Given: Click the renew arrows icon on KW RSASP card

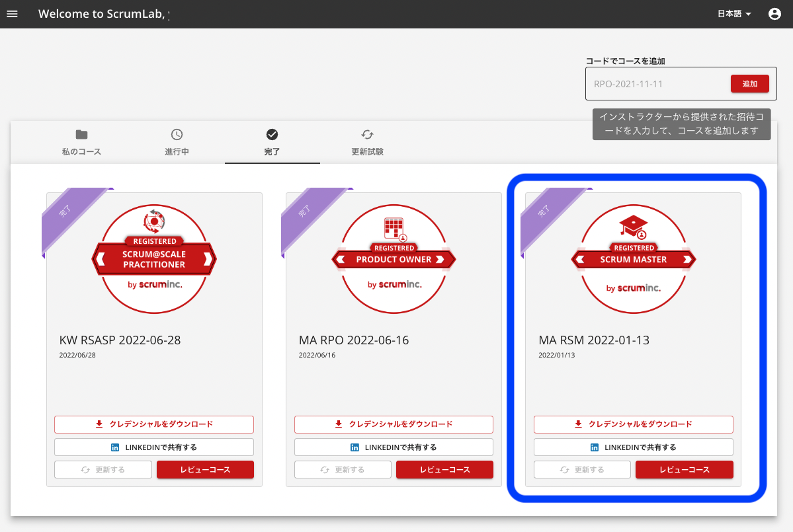Looking at the screenshot, I should coord(85,470).
